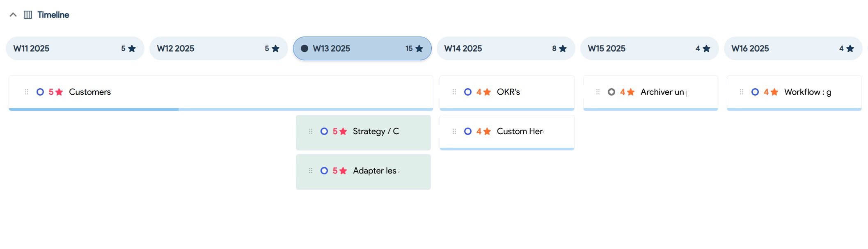Click the Timeline columns icon

[x=28, y=15]
